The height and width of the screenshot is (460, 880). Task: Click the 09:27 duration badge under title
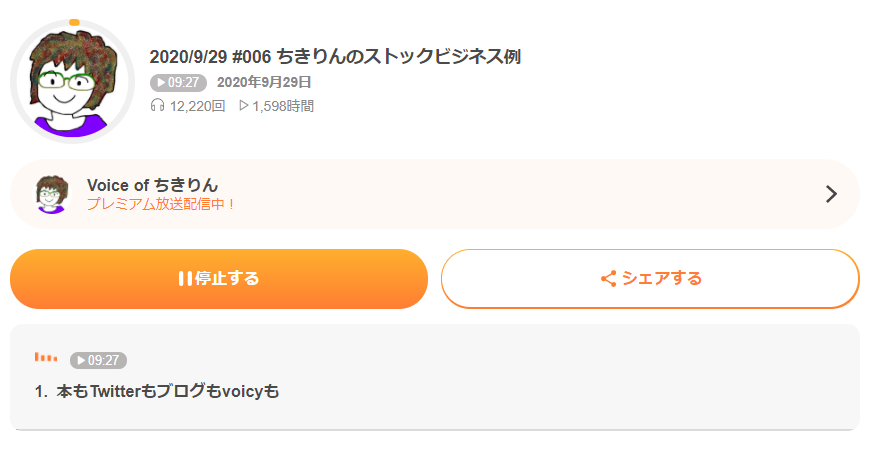(178, 82)
